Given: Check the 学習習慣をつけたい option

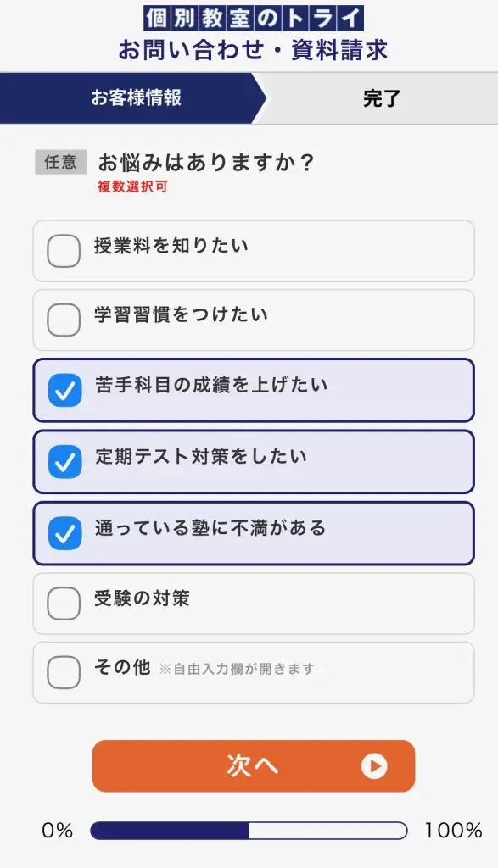Looking at the screenshot, I should (x=64, y=320).
